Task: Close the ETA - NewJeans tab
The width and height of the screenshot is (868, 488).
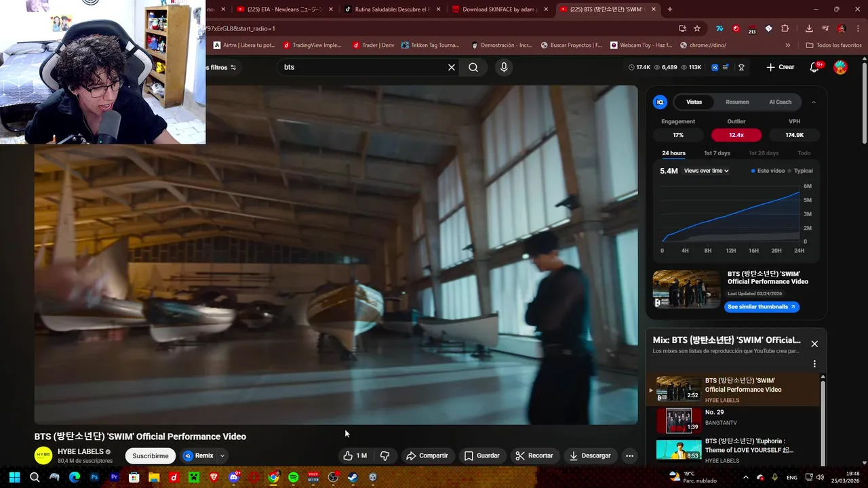Action: tap(330, 9)
